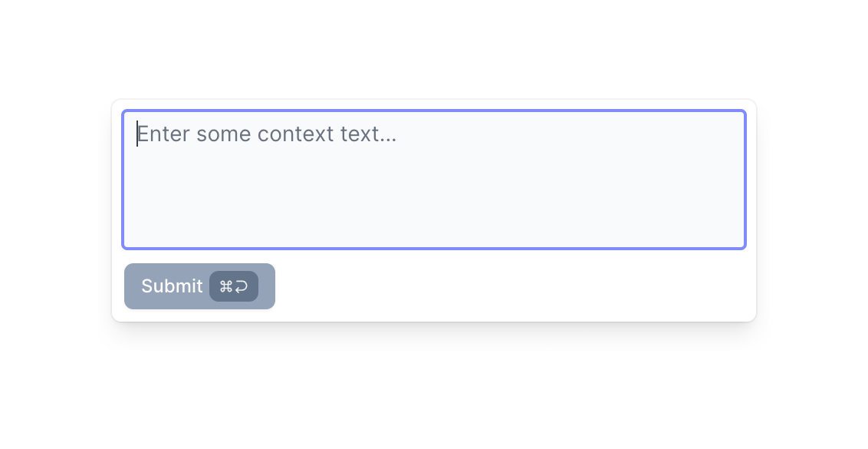The width and height of the screenshot is (868, 449).
Task: Select the Command symbol inside the shortcut badge
Action: [x=225, y=286]
